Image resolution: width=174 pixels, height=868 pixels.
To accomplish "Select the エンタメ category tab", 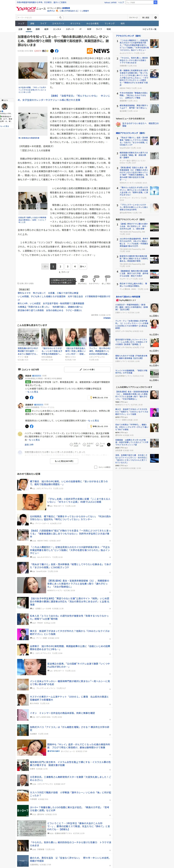I will [x=57, y=29].
